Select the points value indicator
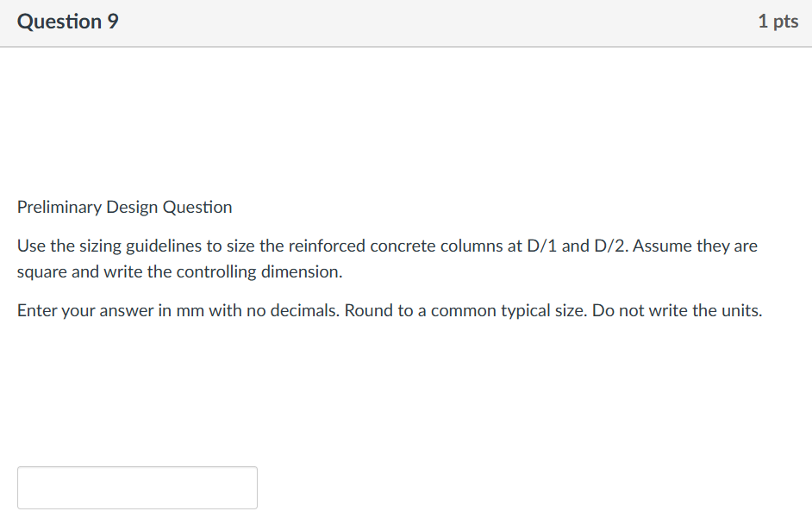 [x=778, y=21]
